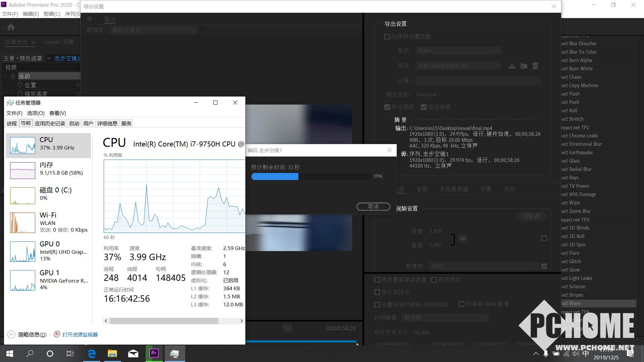Screen dimensions: 644x362
Task: Toggle the Position animation stopwatch
Action: point(20,85)
